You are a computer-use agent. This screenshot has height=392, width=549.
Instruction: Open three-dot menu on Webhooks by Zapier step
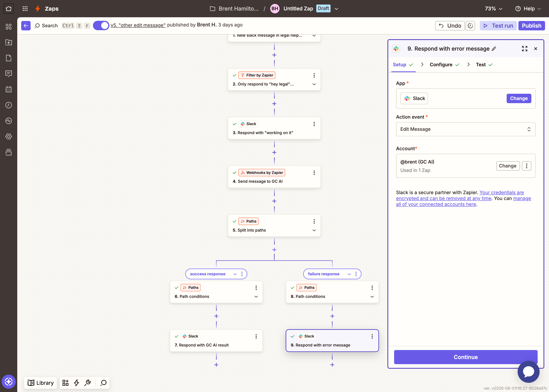314,173
